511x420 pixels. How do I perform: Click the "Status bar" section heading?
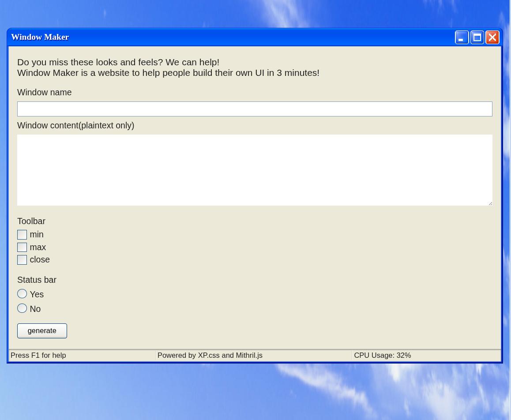pos(37,280)
